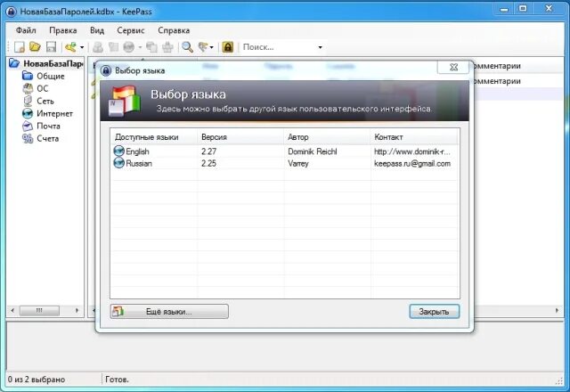The width and height of the screenshot is (570, 392).
Task: Click the ОС group icon
Action: point(28,88)
